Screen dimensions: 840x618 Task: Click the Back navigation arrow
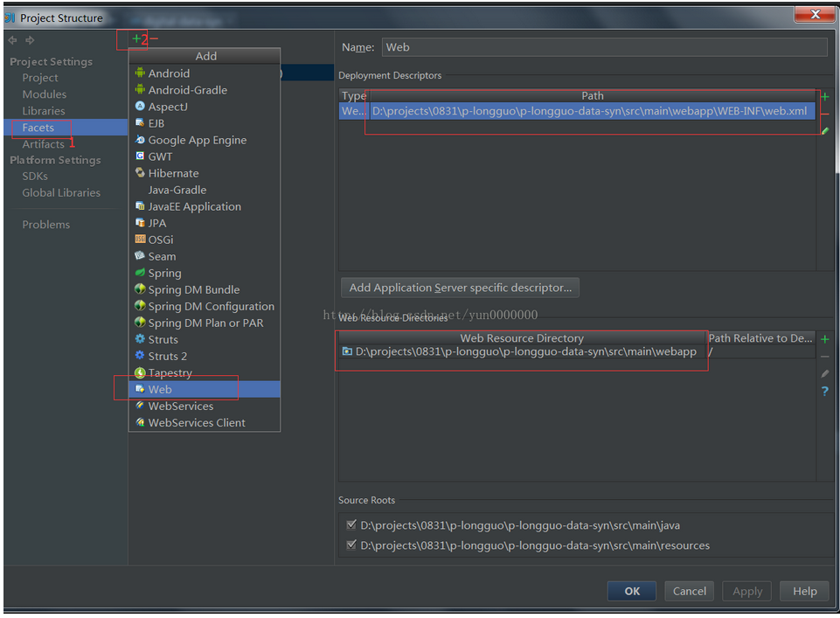[x=13, y=39]
